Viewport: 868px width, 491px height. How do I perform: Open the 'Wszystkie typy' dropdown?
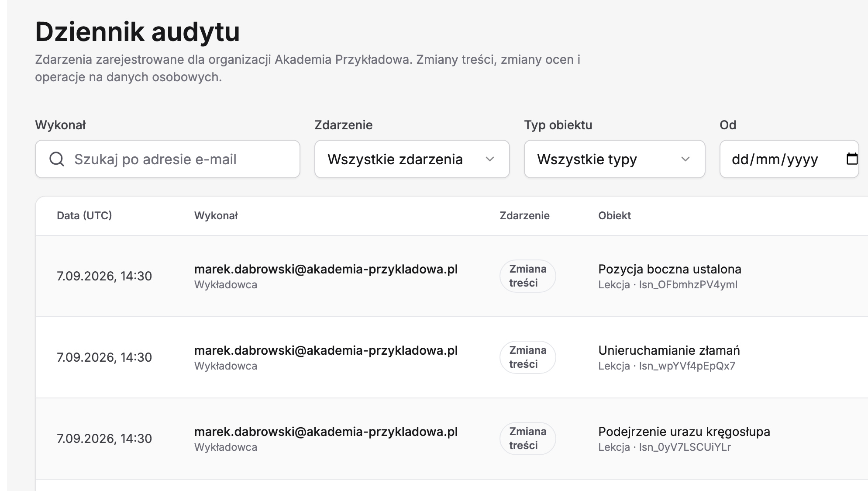pyautogui.click(x=614, y=159)
